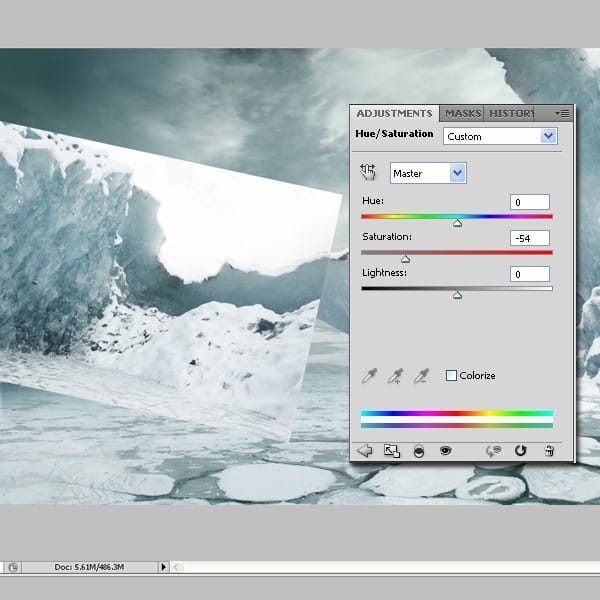Switch to the Masks tab
The height and width of the screenshot is (600, 600).
[463, 114]
